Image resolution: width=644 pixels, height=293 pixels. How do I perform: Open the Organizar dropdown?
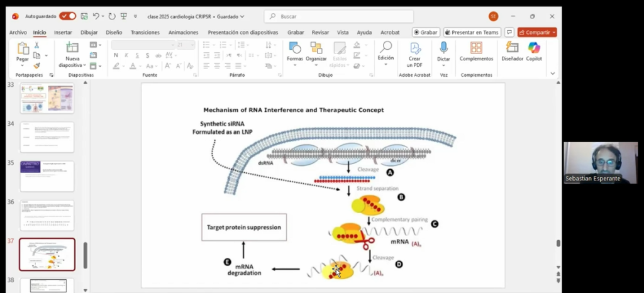click(316, 50)
